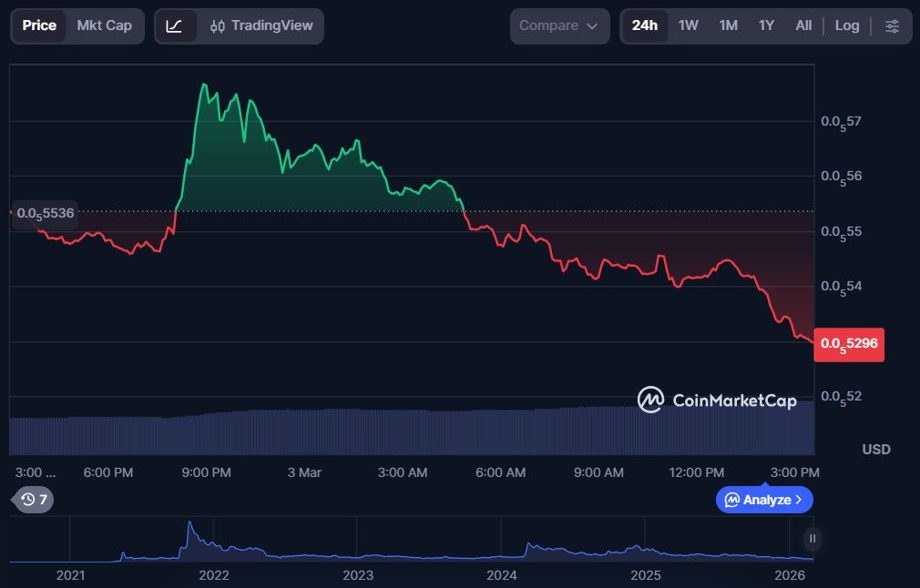
Task: Open chart settings sliders icon
Action: 892,25
